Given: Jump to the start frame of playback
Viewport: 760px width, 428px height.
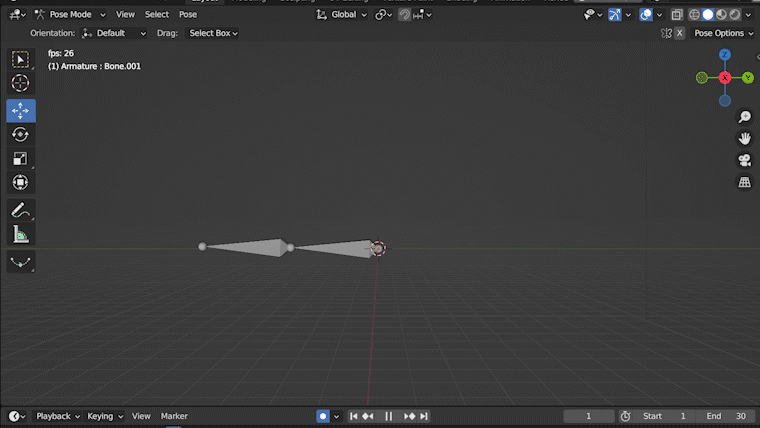Looking at the screenshot, I should click(354, 416).
